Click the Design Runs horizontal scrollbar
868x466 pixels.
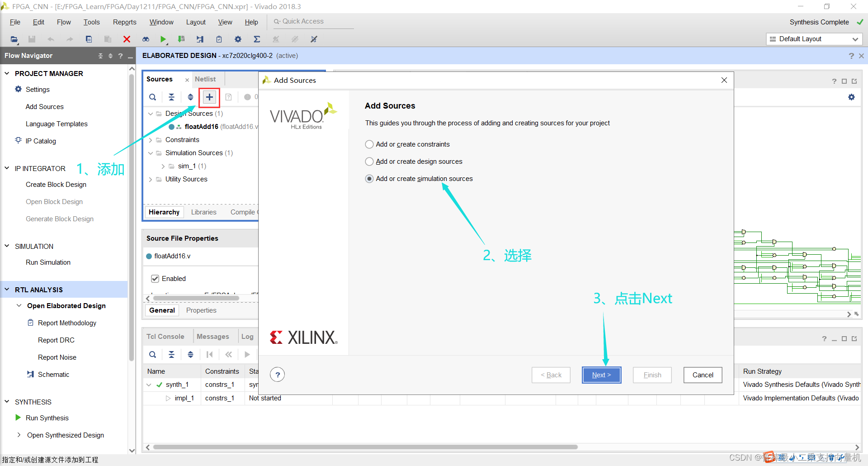[365, 447]
